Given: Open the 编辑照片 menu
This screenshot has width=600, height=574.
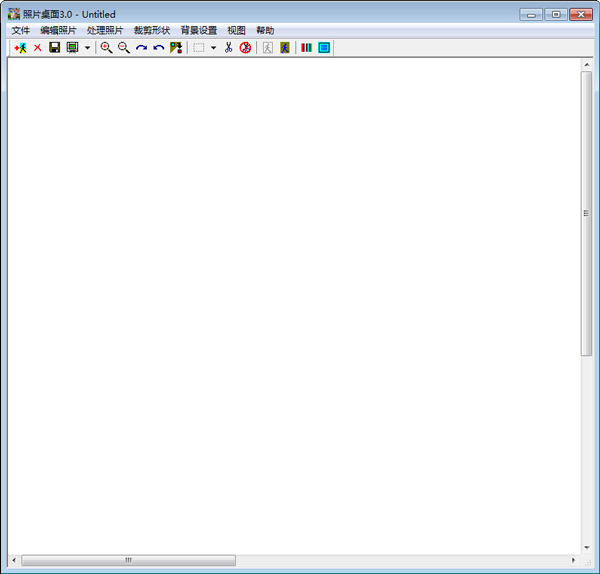Looking at the screenshot, I should pyautogui.click(x=58, y=30).
